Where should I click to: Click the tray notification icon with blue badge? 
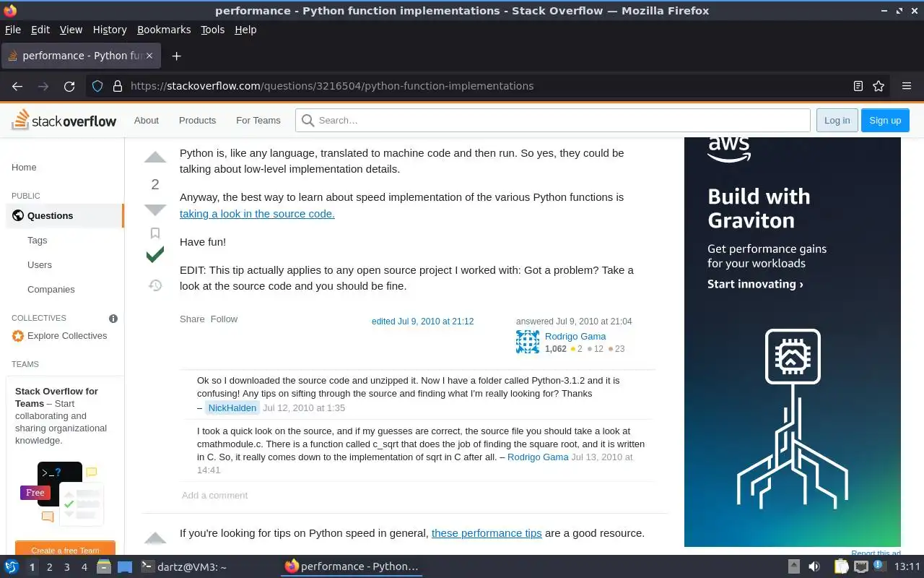pos(880,566)
